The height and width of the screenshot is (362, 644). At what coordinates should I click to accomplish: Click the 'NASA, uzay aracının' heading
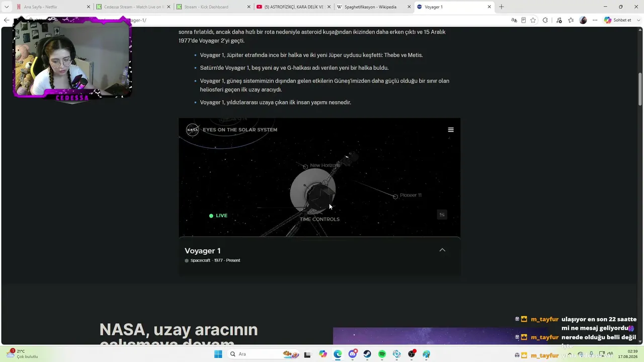[x=179, y=330]
